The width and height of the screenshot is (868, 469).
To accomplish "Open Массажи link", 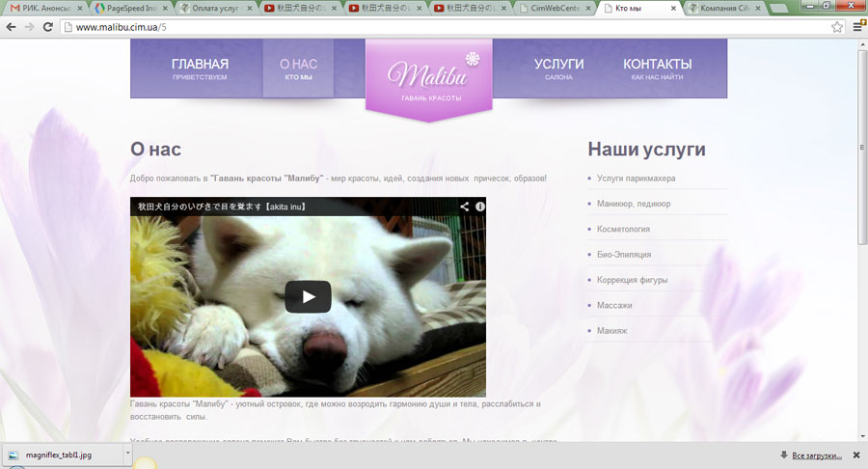I will point(614,305).
